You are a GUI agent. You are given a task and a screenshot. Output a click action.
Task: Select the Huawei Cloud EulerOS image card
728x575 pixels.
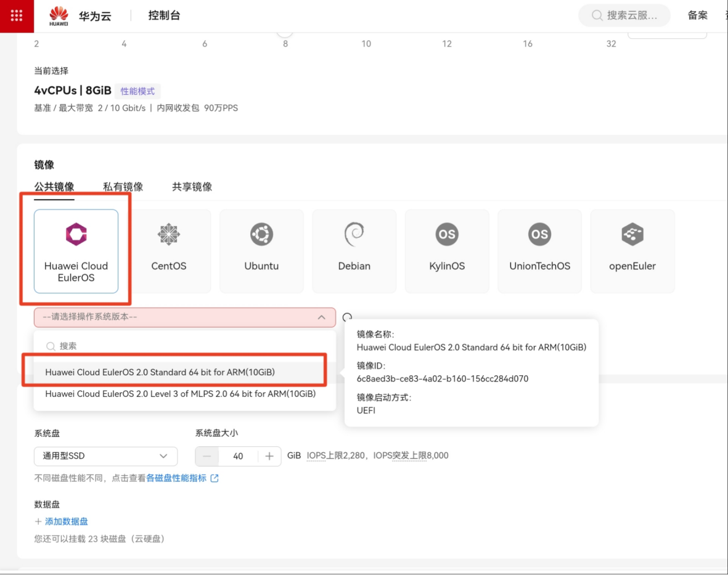[76, 251]
